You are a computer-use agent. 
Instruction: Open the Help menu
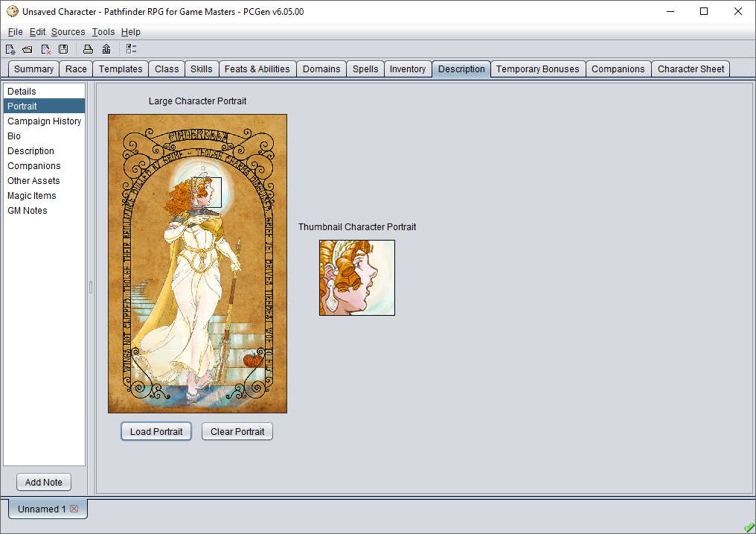(x=131, y=32)
